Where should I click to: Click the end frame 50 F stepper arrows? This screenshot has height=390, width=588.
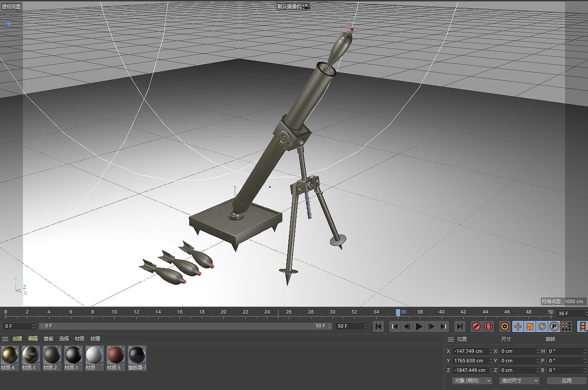pos(366,326)
